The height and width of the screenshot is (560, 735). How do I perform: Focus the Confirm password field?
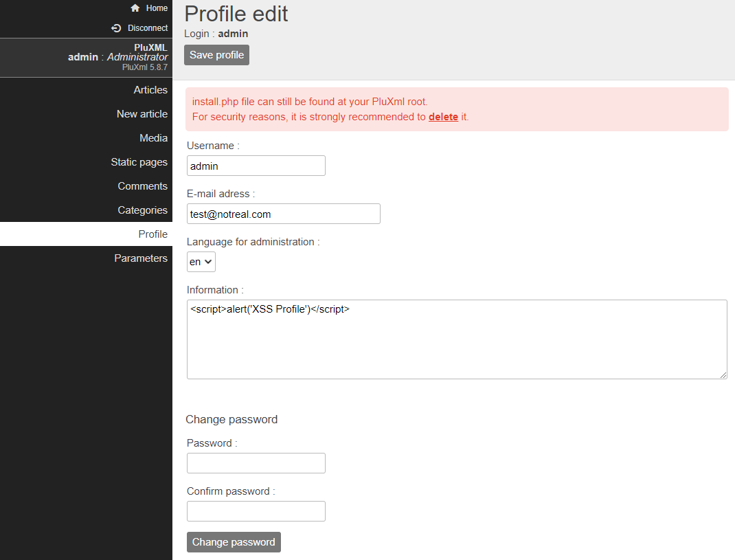tap(256, 511)
